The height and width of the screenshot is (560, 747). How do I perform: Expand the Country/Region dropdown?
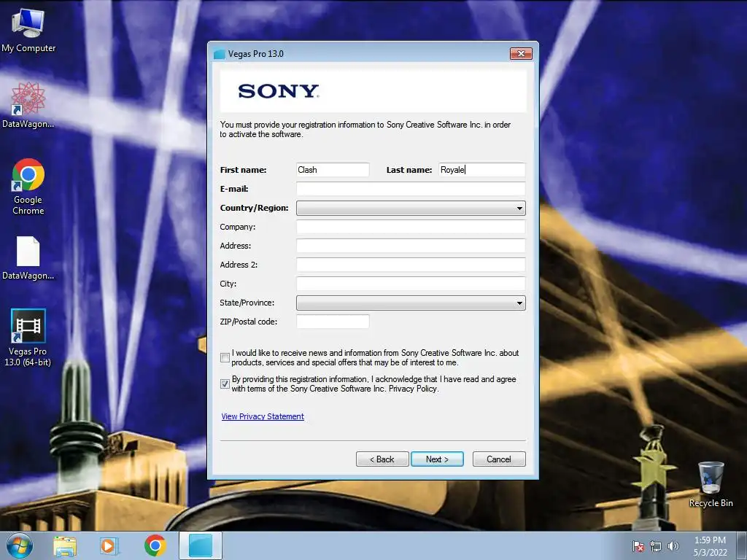pyautogui.click(x=411, y=208)
